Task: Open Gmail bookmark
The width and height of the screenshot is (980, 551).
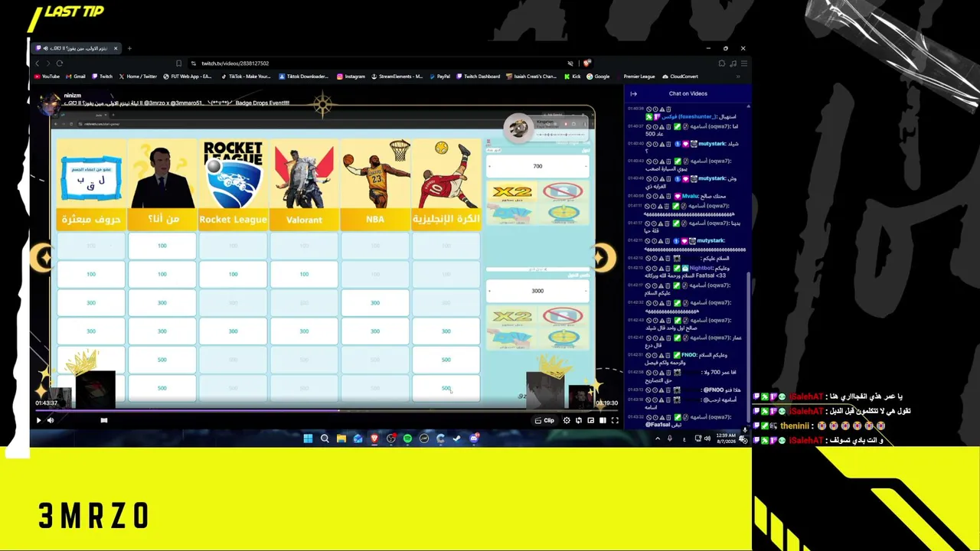Action: [75, 77]
